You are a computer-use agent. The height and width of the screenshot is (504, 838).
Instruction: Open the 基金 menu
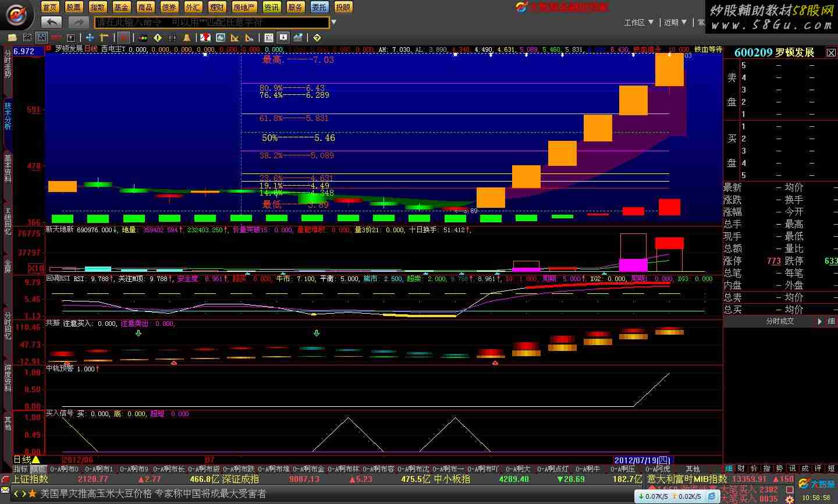coord(122,7)
